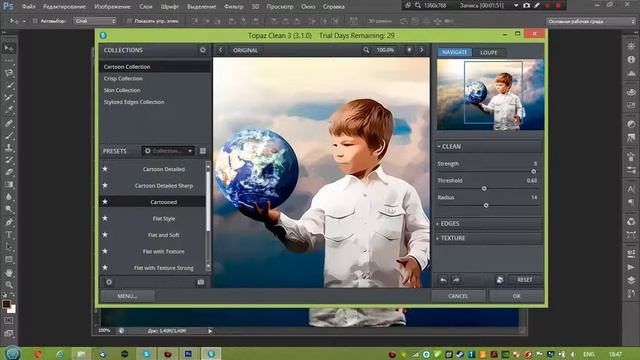Adjust the Strength slider handle
The image size is (640, 360).
533,171
